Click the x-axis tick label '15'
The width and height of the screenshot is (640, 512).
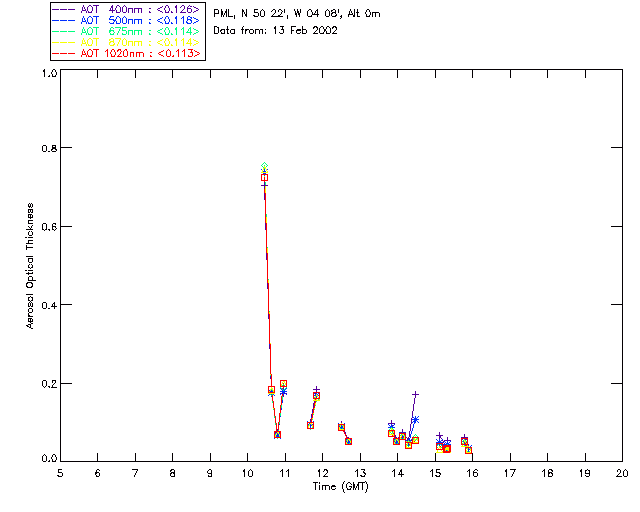tap(435, 474)
